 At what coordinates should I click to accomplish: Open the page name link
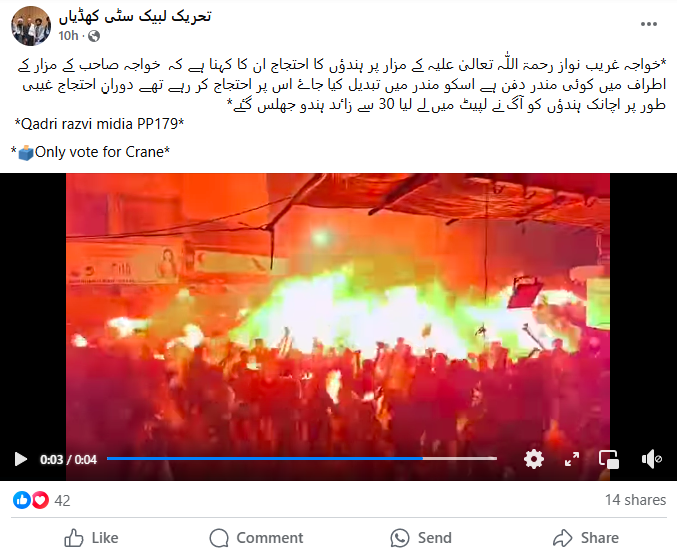click(135, 16)
